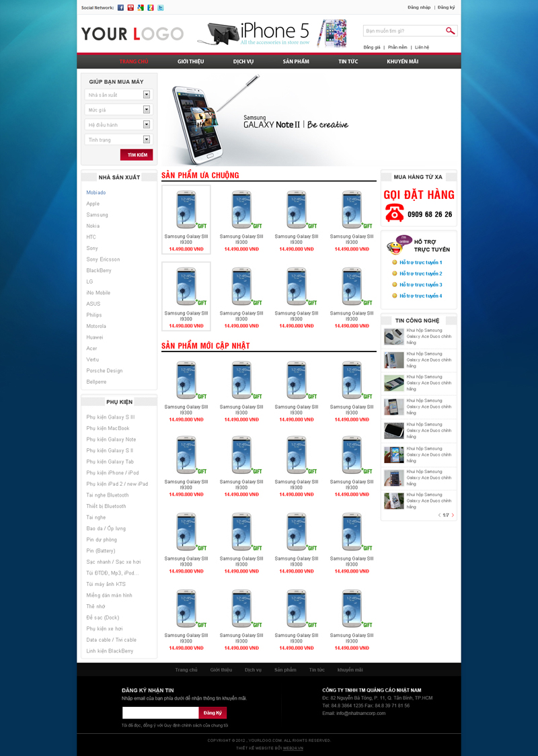Open Phụ kiện iPhone / iPod category
Image resolution: width=538 pixels, height=756 pixels.
(x=112, y=472)
